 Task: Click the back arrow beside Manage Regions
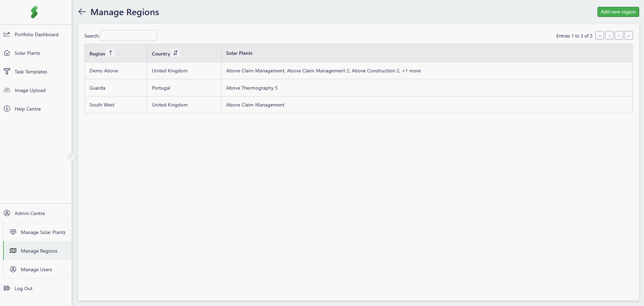tap(82, 12)
